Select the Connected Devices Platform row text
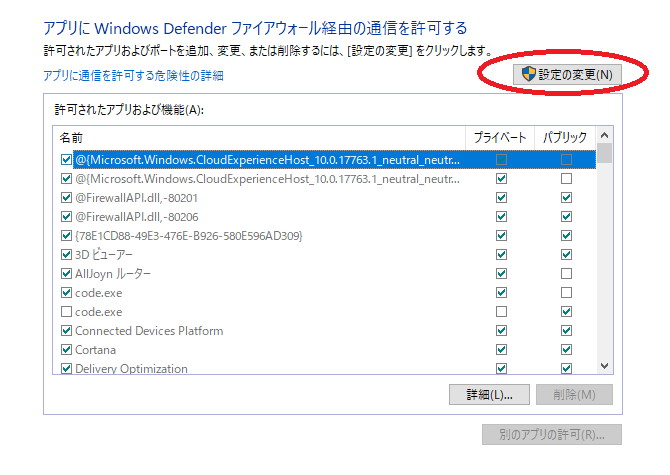The height and width of the screenshot is (475, 670). coord(149,331)
